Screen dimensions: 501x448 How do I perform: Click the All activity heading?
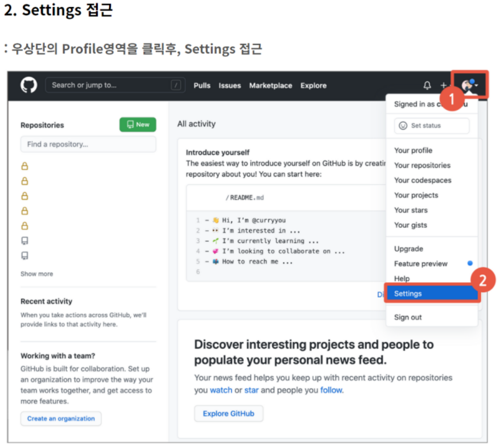196,124
